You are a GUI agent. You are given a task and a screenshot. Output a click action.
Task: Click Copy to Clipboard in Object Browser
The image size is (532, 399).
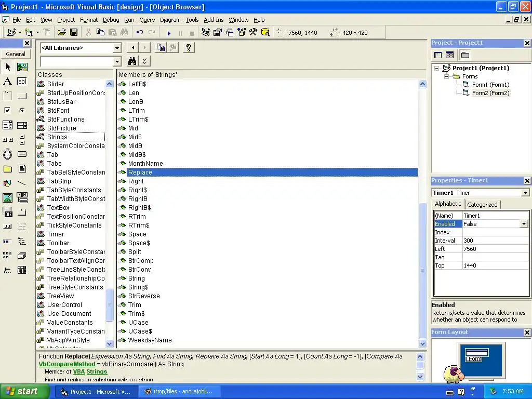tap(161, 47)
